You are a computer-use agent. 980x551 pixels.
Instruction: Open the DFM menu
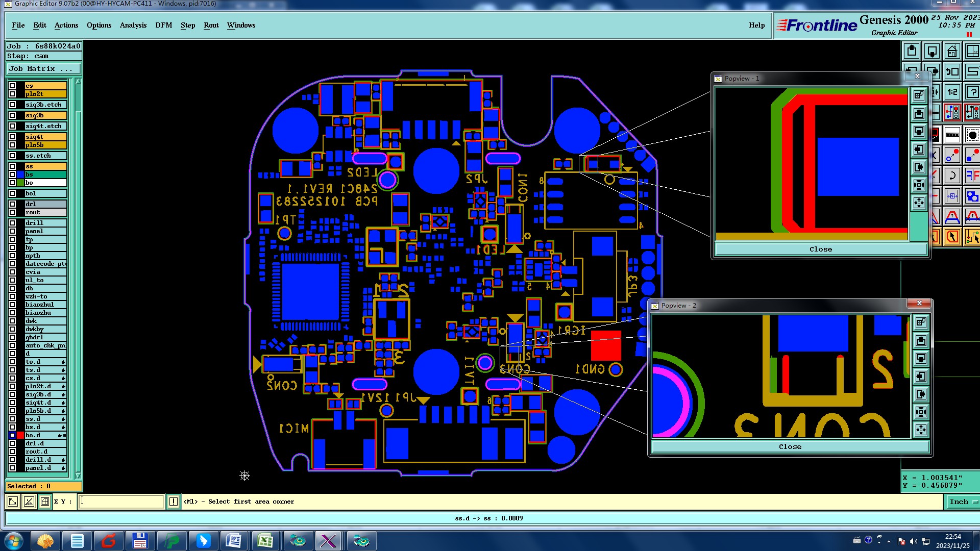[x=163, y=25]
